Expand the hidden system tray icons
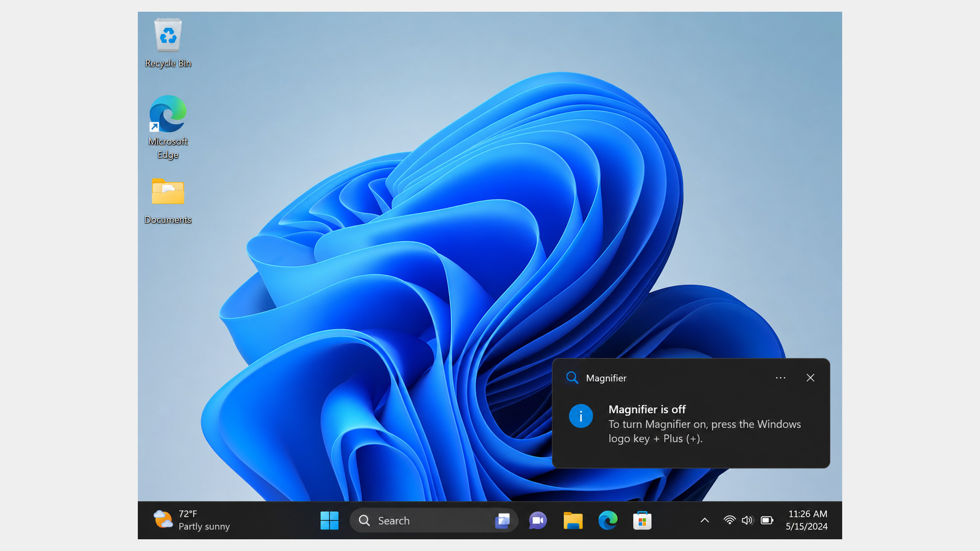Screen dimensions: 980x551 [705, 520]
